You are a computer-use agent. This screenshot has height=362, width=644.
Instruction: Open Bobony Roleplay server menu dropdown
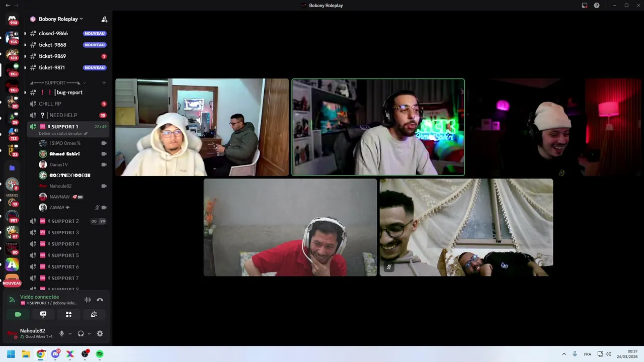pyautogui.click(x=61, y=19)
